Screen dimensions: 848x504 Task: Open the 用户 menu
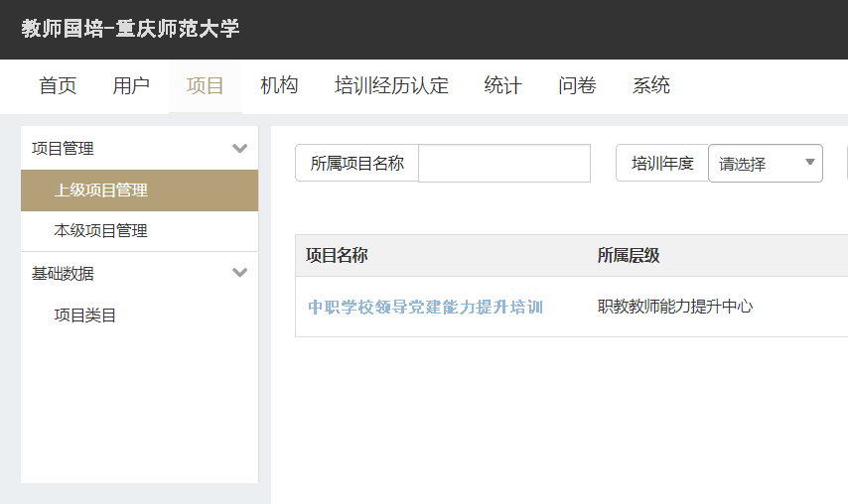click(131, 86)
